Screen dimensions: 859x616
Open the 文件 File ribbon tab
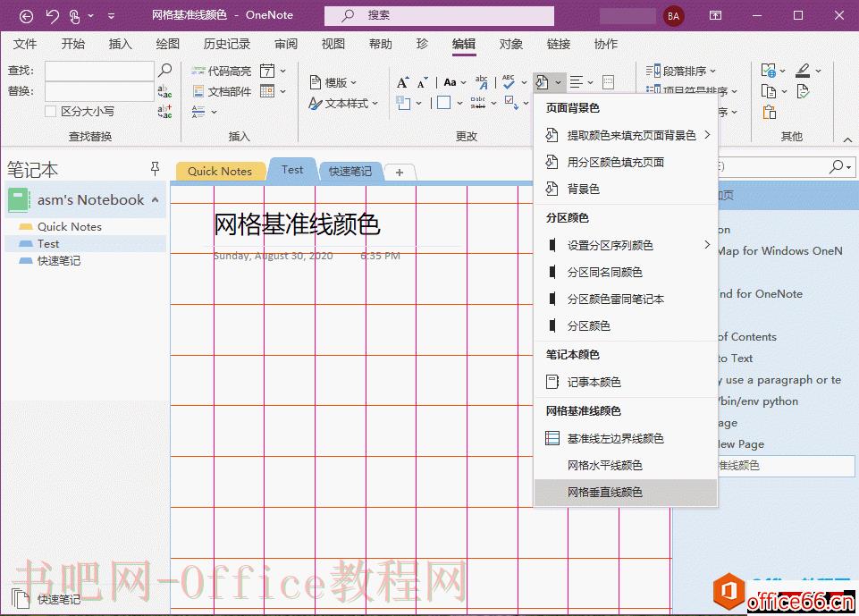25,44
